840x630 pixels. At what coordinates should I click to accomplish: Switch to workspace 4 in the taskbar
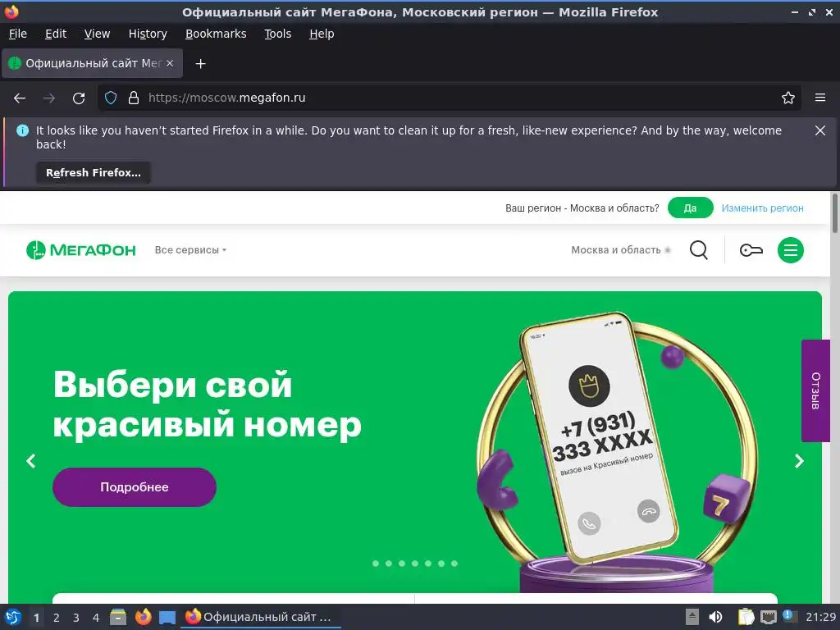point(96,618)
